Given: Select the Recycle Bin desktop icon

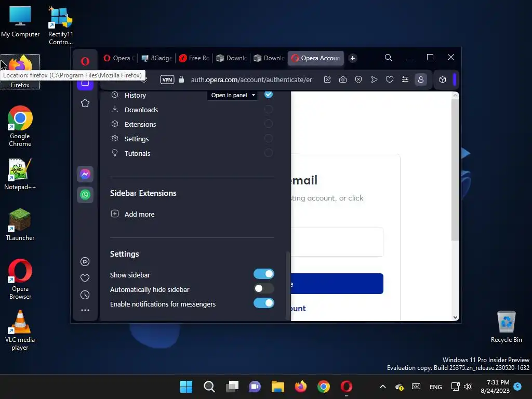Looking at the screenshot, I should (506, 327).
